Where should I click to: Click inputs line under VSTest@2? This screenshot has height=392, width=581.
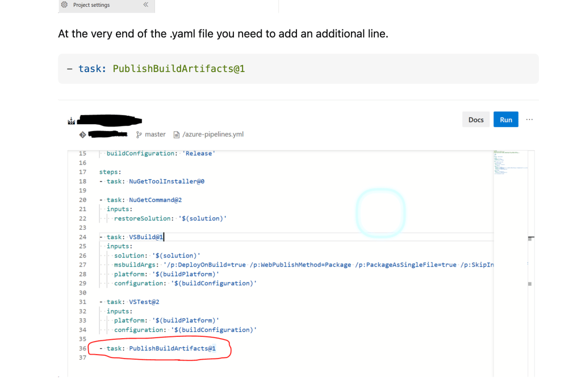click(x=119, y=311)
